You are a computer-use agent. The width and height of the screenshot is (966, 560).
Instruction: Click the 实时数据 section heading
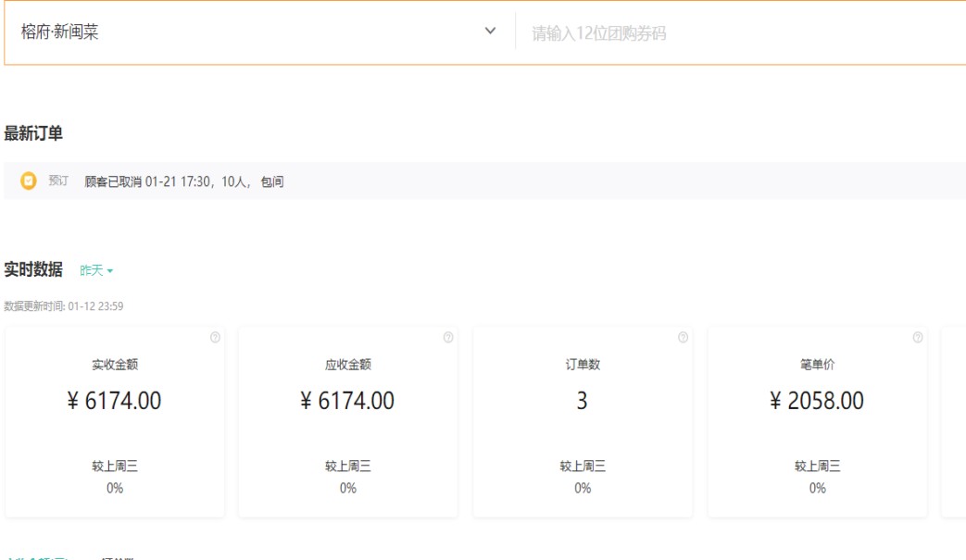pos(33,269)
